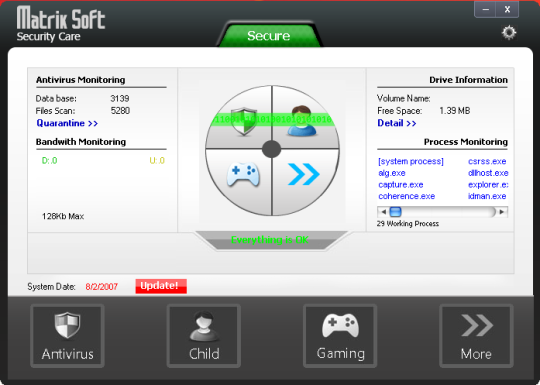Select the Secure tab
Screen dimensions: 540x385
(269, 35)
